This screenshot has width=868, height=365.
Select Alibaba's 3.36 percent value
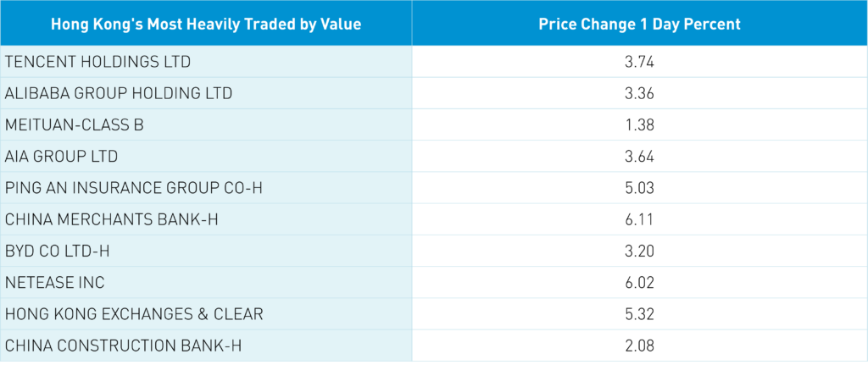click(639, 93)
